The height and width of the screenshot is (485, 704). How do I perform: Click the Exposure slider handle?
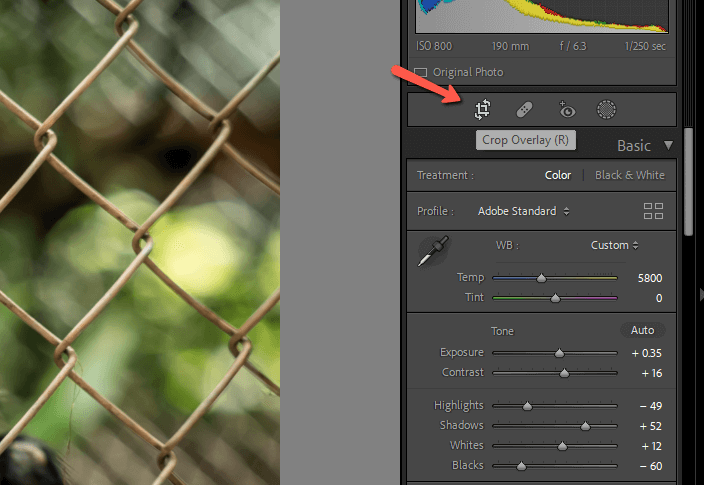pos(559,353)
